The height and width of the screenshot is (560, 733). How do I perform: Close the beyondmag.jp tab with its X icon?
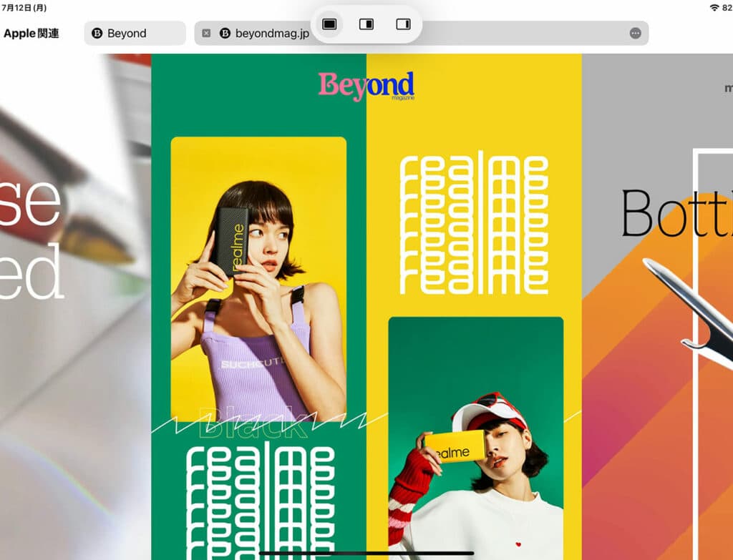point(206,33)
